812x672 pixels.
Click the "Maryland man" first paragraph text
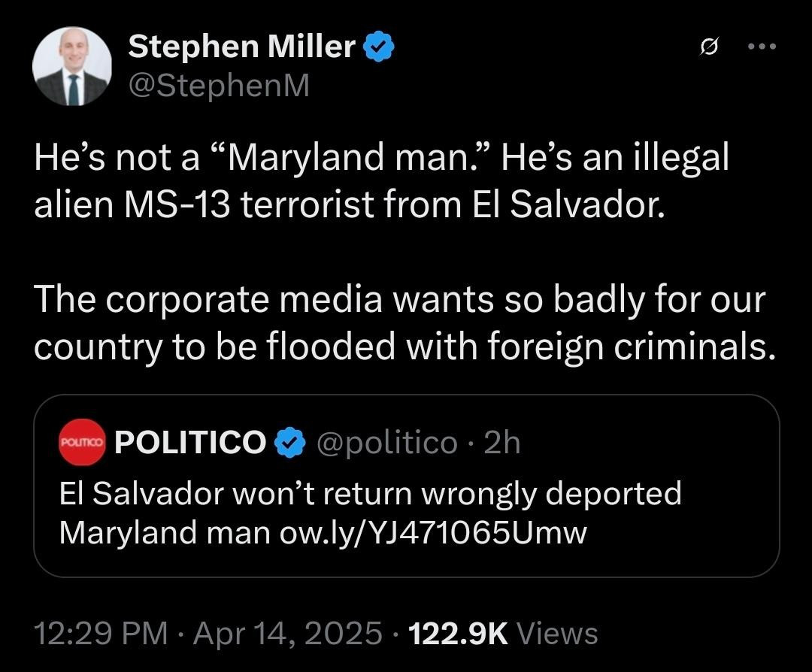pos(380,180)
